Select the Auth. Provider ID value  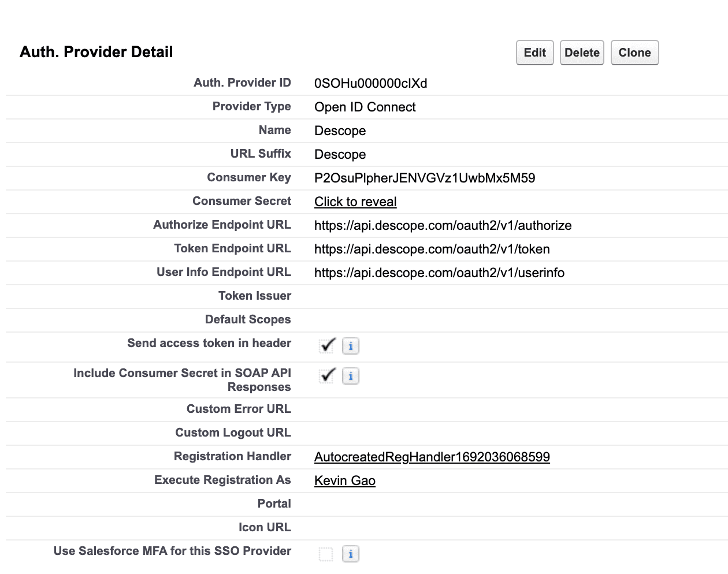point(370,83)
